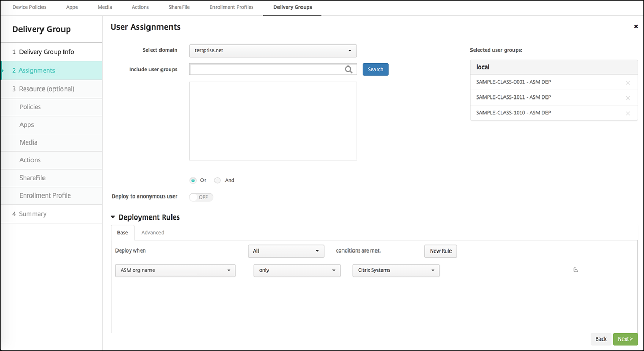Screen dimensions: 644x351
Task: Open the ASM org name dropdown
Action: coord(175,270)
